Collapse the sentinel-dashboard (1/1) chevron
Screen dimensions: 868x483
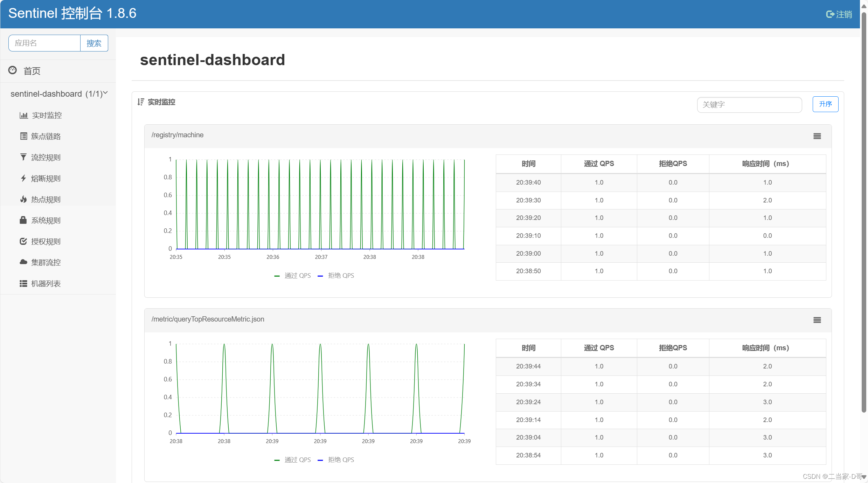point(105,93)
